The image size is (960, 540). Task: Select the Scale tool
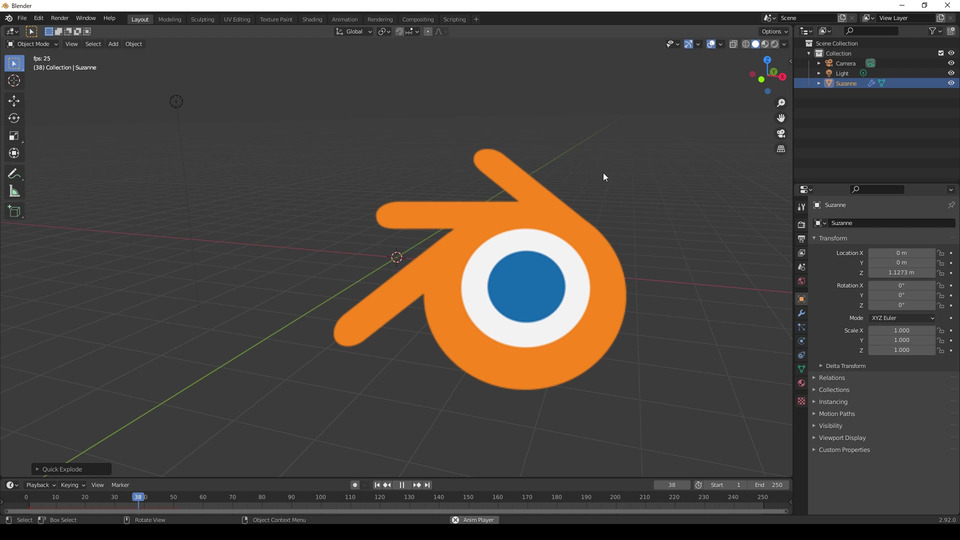coord(14,136)
